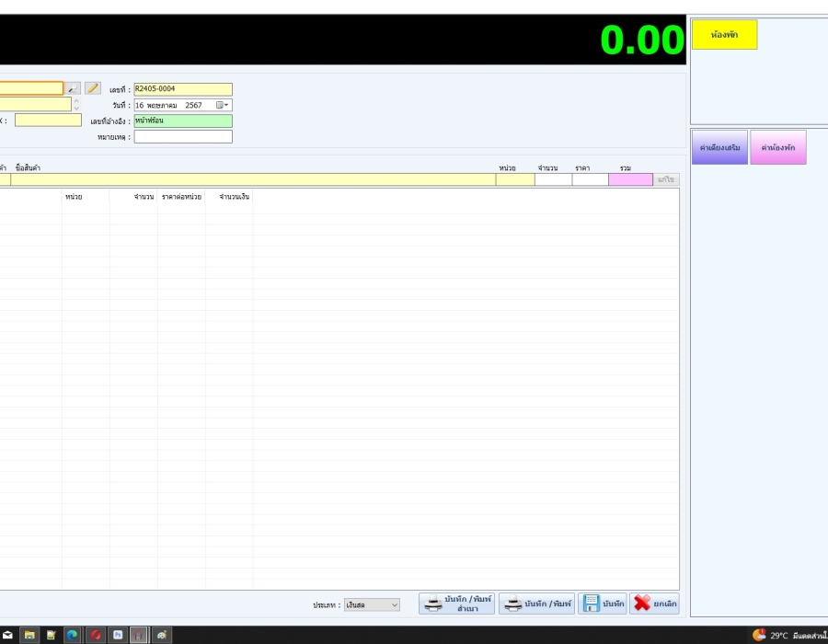Open the ประเภท payment type dropdown

pyautogui.click(x=372, y=605)
